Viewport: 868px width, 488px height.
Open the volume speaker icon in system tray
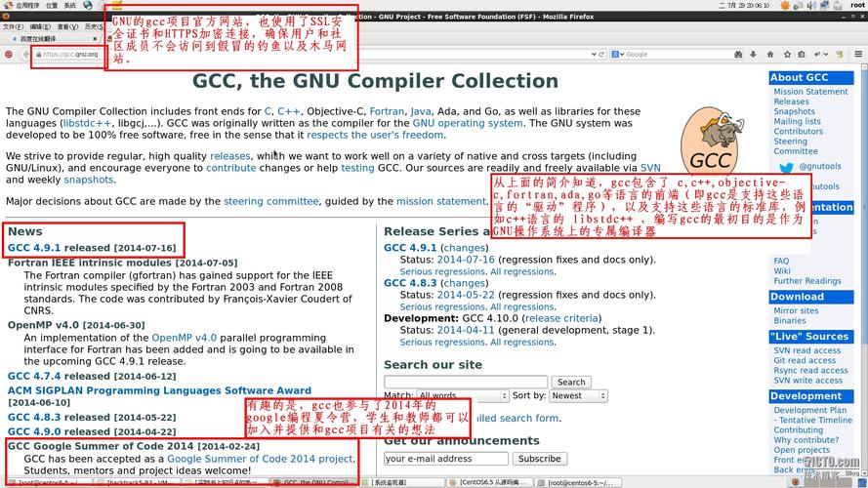[x=811, y=5]
